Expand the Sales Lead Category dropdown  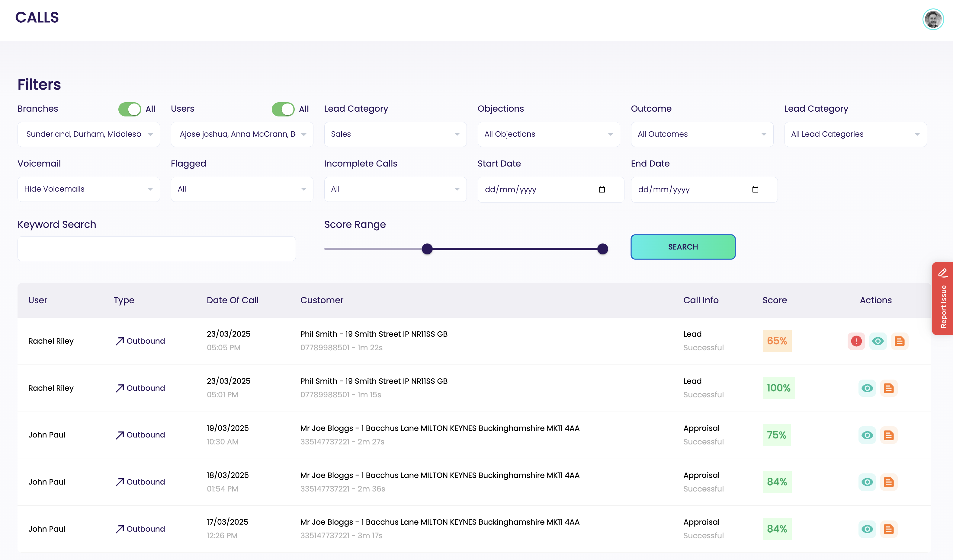point(395,134)
